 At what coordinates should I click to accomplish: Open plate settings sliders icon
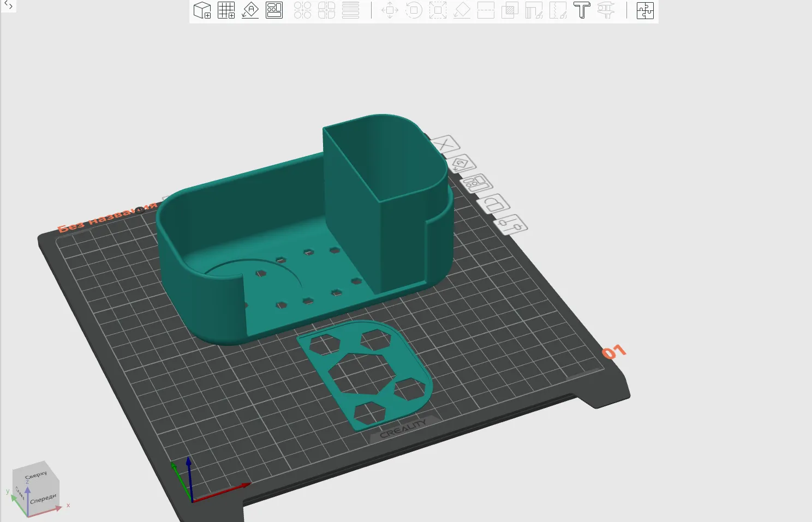[x=511, y=224]
